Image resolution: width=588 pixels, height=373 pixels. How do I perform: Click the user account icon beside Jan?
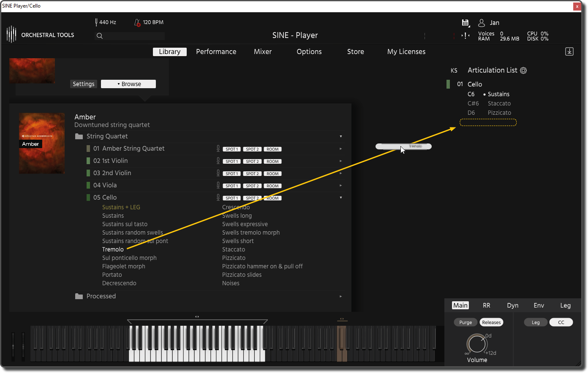pyautogui.click(x=482, y=23)
